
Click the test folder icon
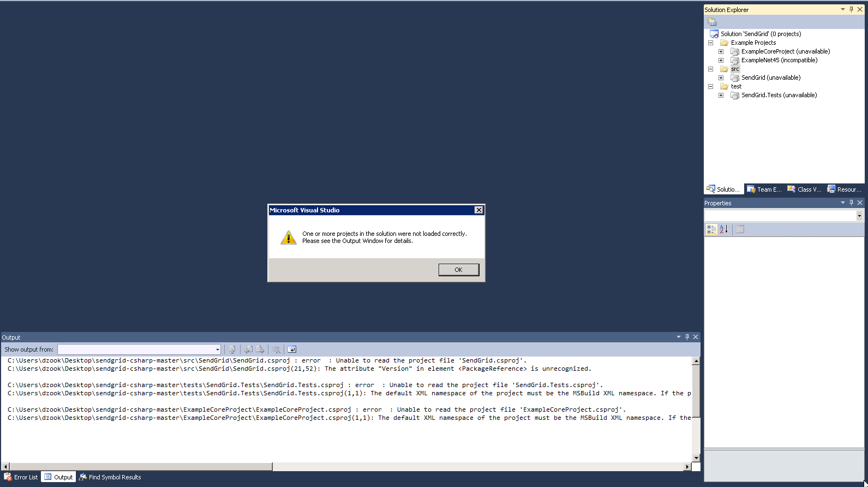point(724,86)
